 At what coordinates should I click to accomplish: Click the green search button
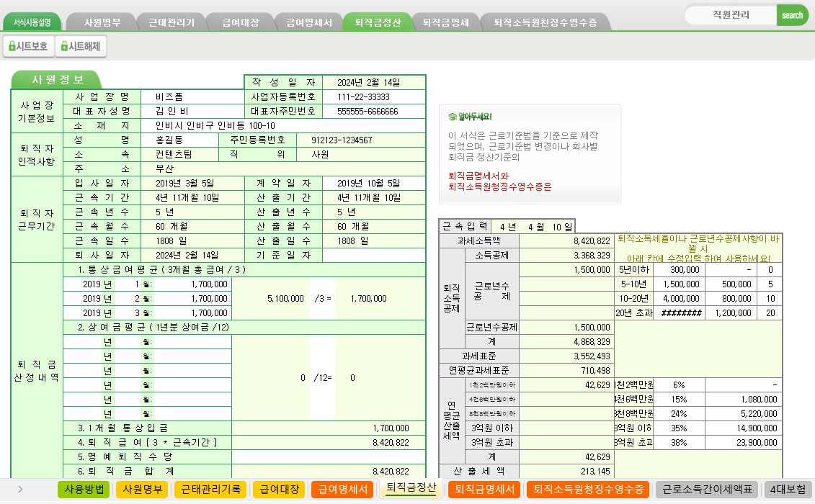[x=793, y=15]
